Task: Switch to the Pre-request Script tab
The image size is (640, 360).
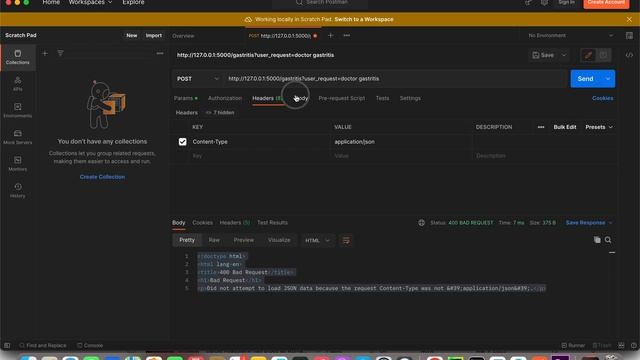Action: click(342, 98)
